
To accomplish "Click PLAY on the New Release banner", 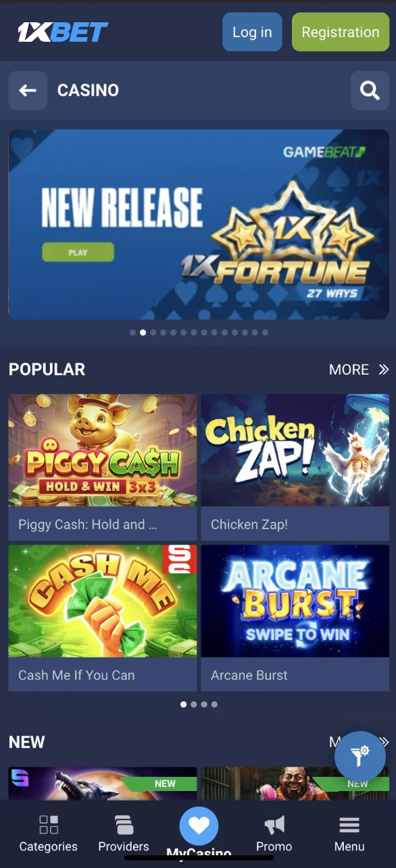I will pos(78,252).
